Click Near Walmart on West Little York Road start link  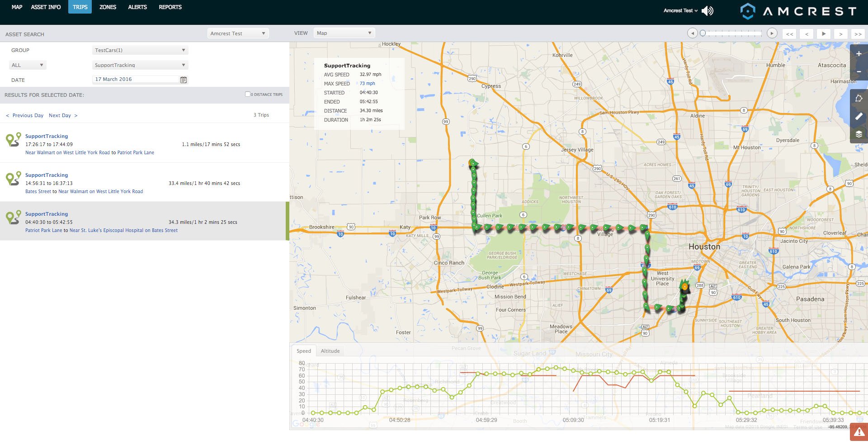click(67, 153)
